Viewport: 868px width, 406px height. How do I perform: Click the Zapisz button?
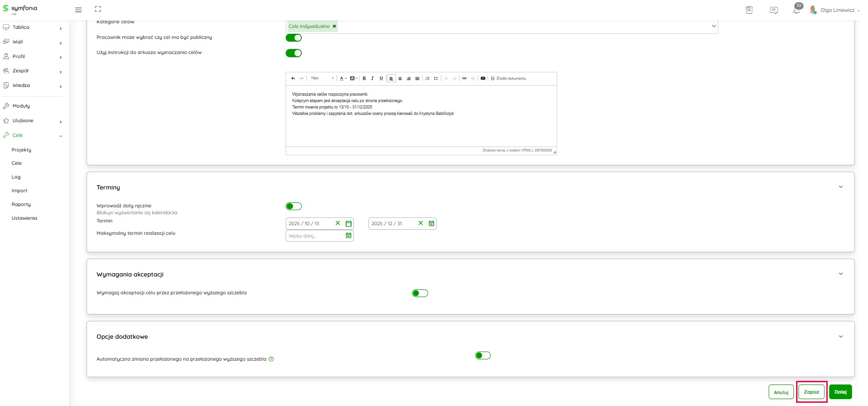tap(811, 392)
